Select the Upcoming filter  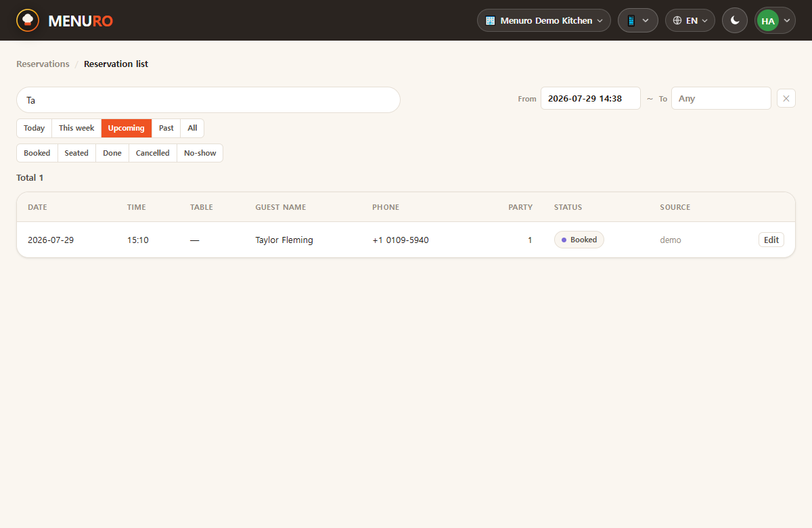127,128
